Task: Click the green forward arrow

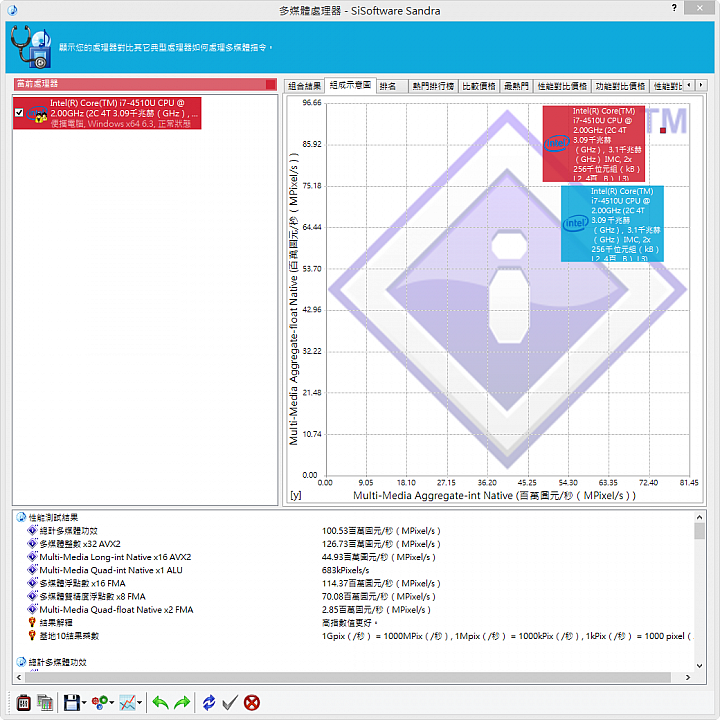Action: click(182, 703)
